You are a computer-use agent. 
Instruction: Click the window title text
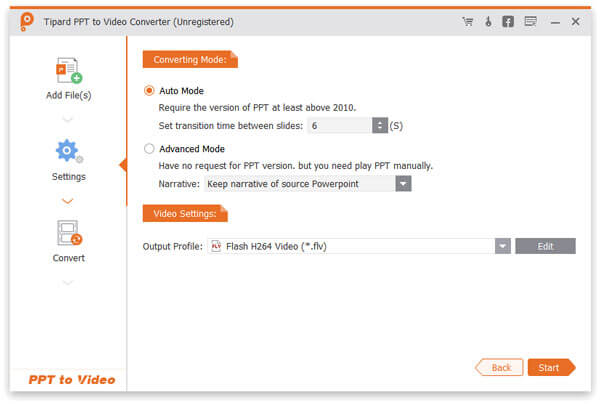pyautogui.click(x=139, y=22)
